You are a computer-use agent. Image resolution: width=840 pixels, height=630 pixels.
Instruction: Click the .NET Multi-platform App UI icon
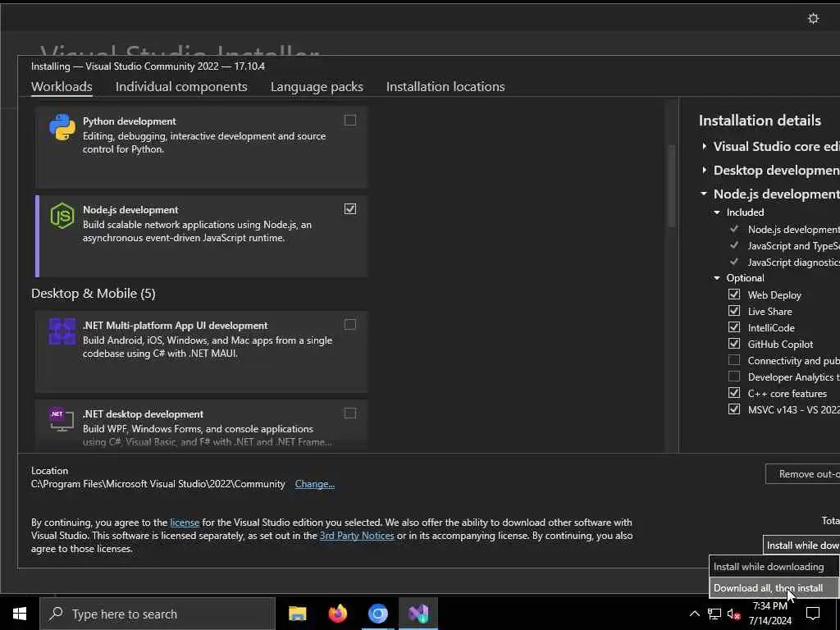click(x=62, y=331)
